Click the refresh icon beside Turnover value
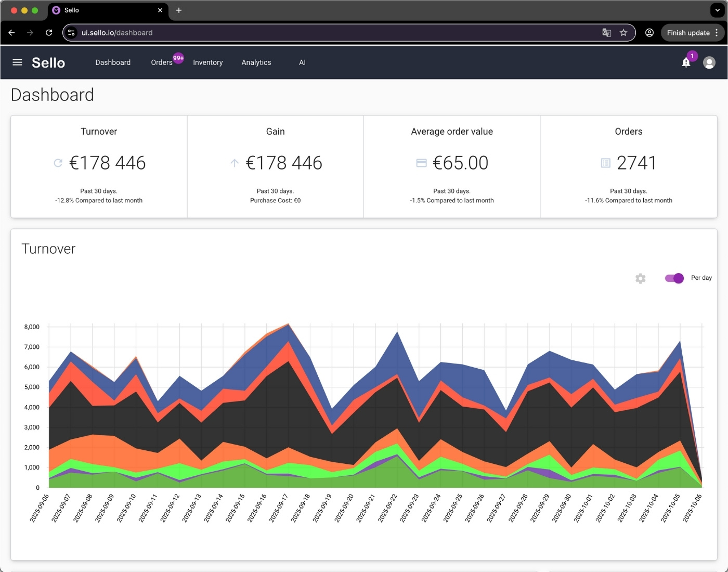Viewport: 728px width, 572px height. click(x=57, y=163)
